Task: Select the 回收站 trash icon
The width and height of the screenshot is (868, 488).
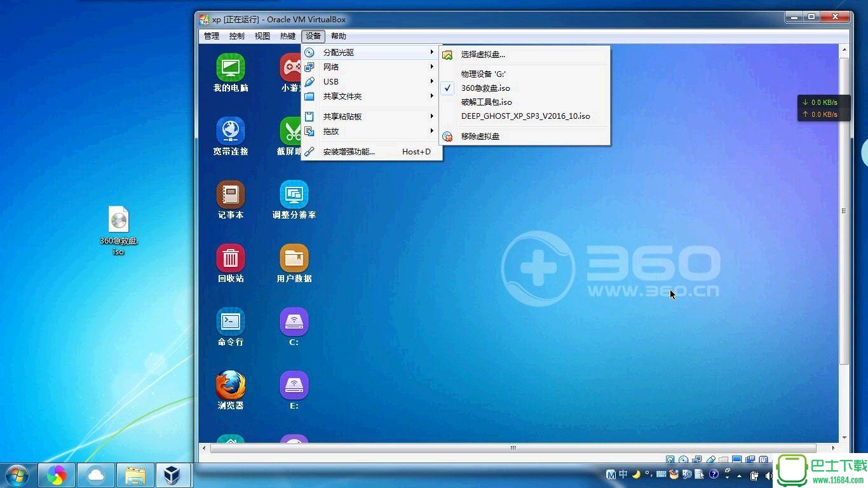Action: [231, 264]
